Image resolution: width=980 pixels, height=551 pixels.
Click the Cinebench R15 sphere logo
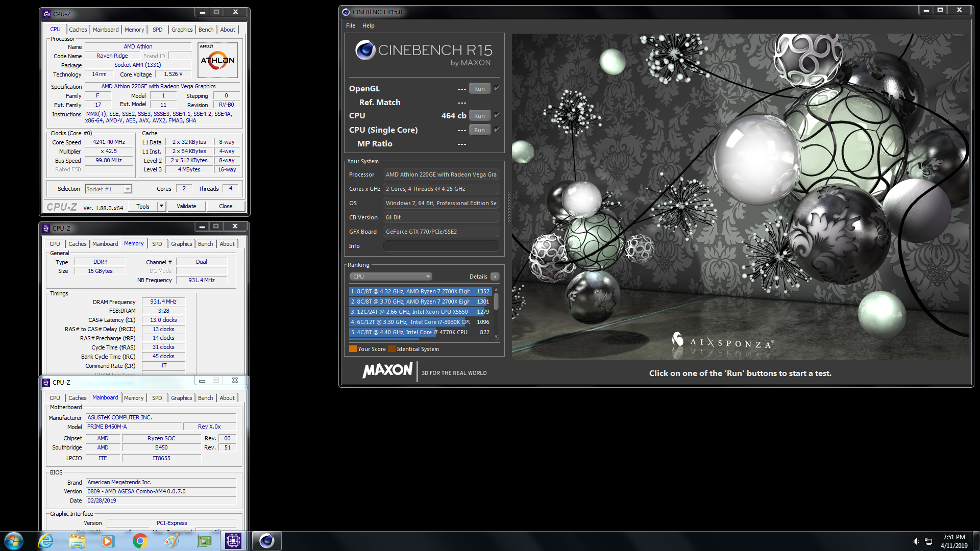point(365,50)
